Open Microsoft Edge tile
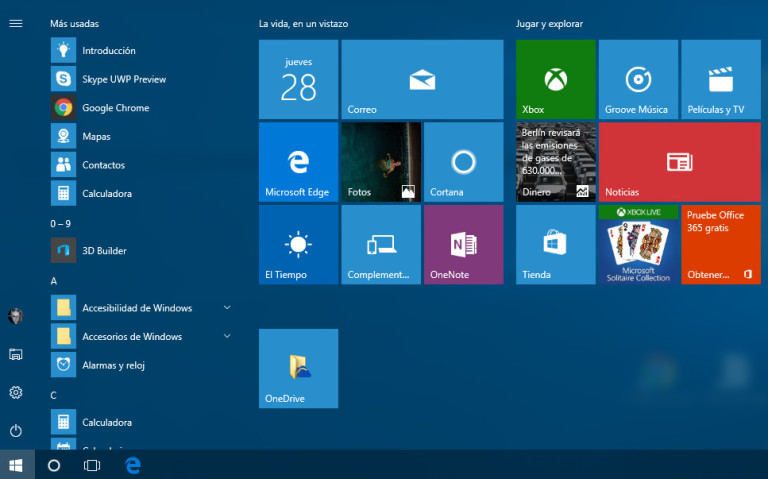The height and width of the screenshot is (479, 768). point(298,162)
